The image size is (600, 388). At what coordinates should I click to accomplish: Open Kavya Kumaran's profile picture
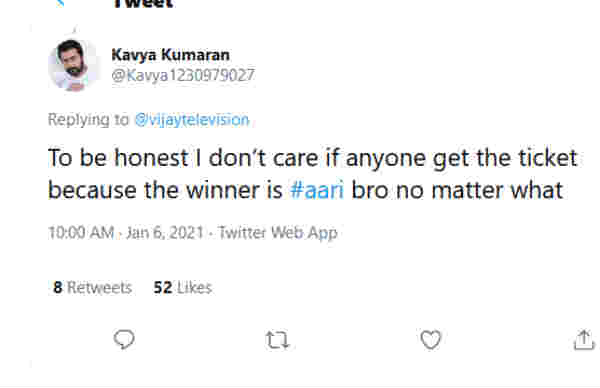pyautogui.click(x=73, y=65)
